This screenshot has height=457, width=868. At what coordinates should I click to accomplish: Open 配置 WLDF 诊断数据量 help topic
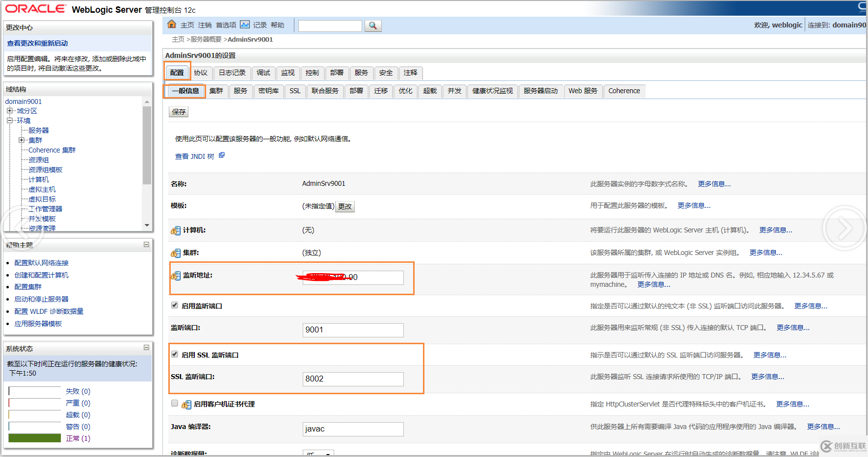tap(49, 311)
